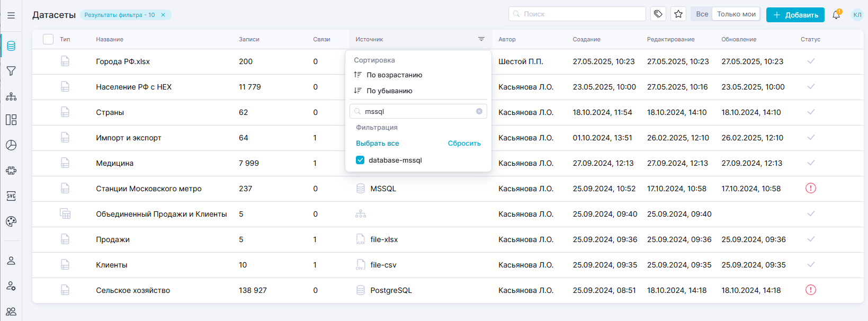Clear the mssql filter search field
The image size is (868, 321).
[x=479, y=111]
